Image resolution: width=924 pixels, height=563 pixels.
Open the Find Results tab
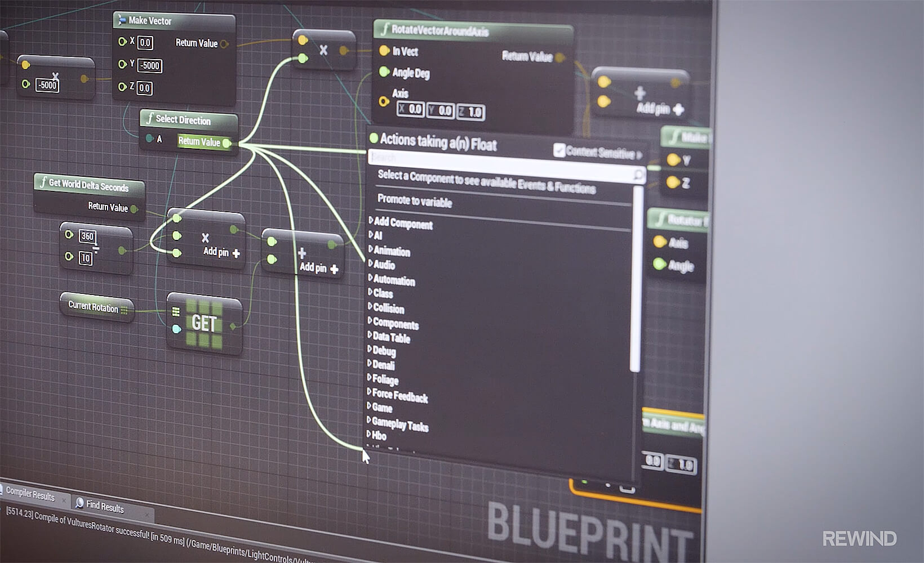click(104, 506)
